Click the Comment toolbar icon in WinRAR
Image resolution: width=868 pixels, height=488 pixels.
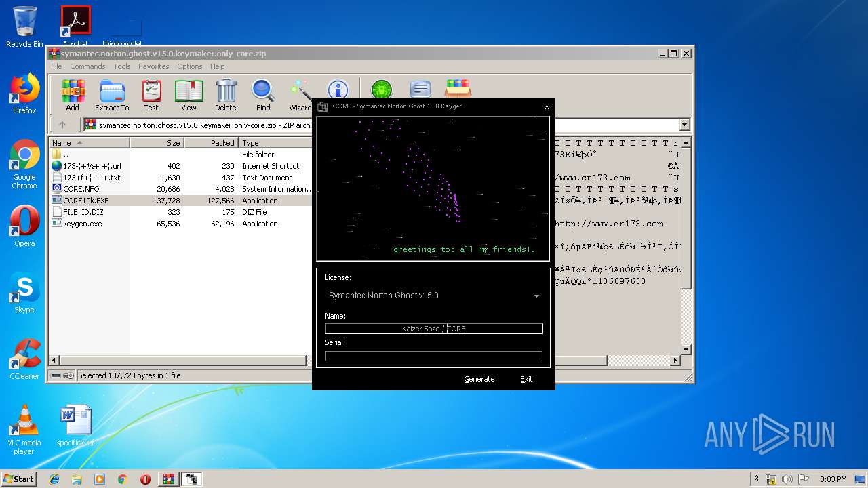coord(420,89)
